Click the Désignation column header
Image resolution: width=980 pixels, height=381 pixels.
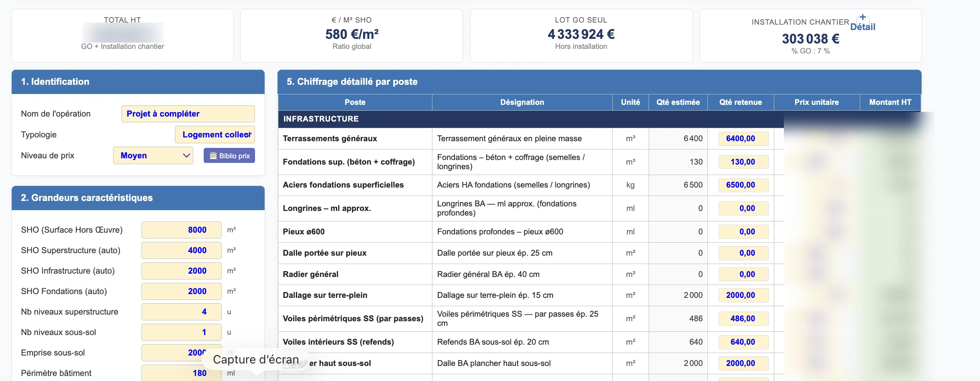click(522, 102)
